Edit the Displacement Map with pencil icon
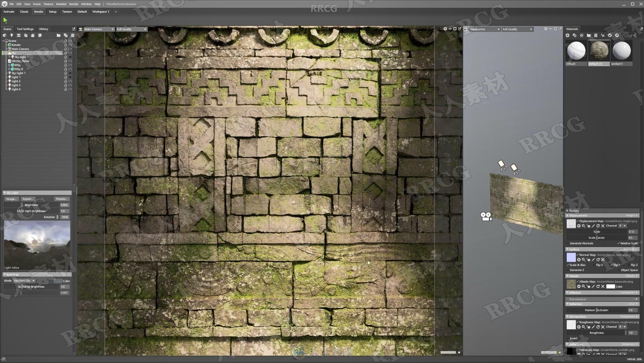644x363 pixels. pos(593,226)
